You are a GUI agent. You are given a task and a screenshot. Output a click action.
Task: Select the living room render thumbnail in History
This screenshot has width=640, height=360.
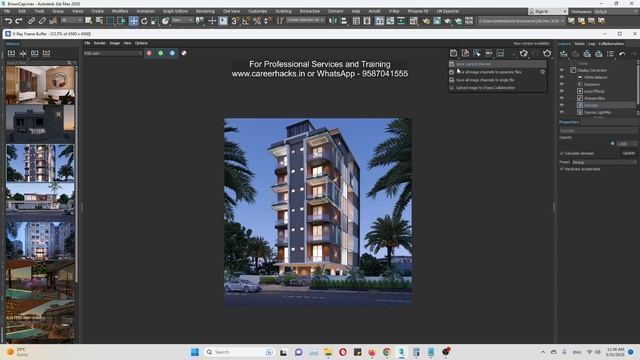pyautogui.click(x=40, y=85)
